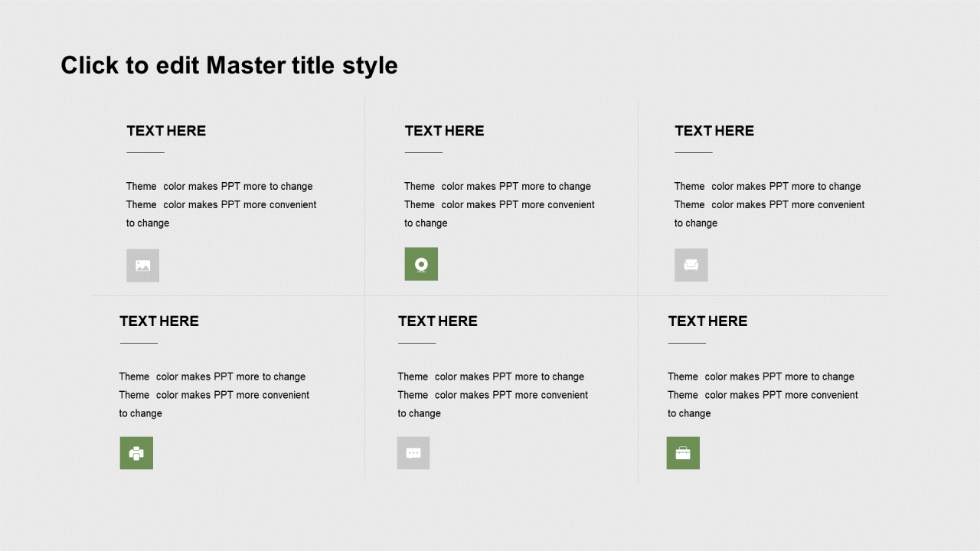
Task: Click the Theme color paragraph above the webcam icon
Action: click(x=499, y=204)
